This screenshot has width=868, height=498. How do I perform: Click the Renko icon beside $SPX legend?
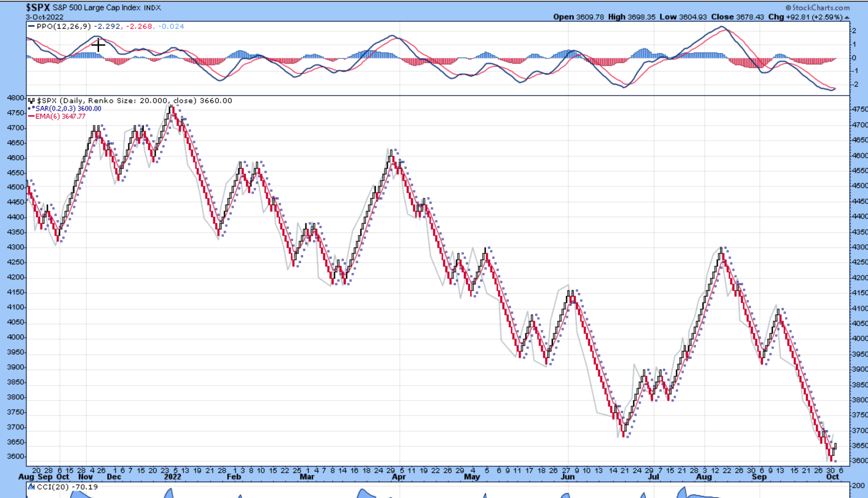tap(31, 100)
